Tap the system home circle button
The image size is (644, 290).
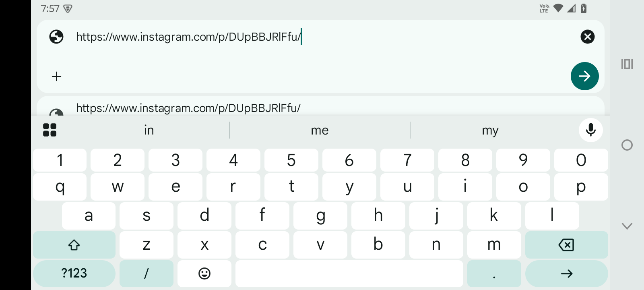627,145
